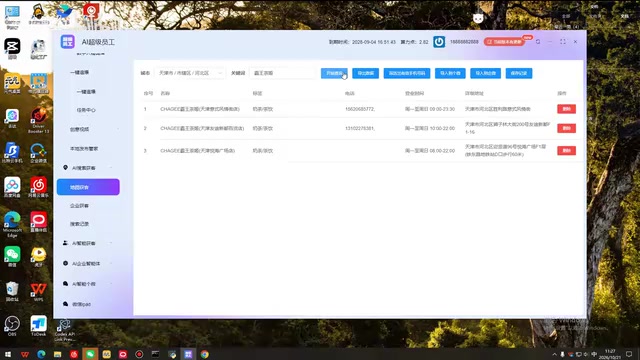
Task: Select the highlighted purple sidebar item
Action: tap(88, 187)
